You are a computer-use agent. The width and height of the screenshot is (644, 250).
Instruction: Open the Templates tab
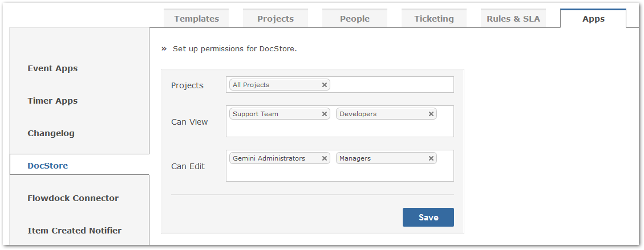coord(196,18)
